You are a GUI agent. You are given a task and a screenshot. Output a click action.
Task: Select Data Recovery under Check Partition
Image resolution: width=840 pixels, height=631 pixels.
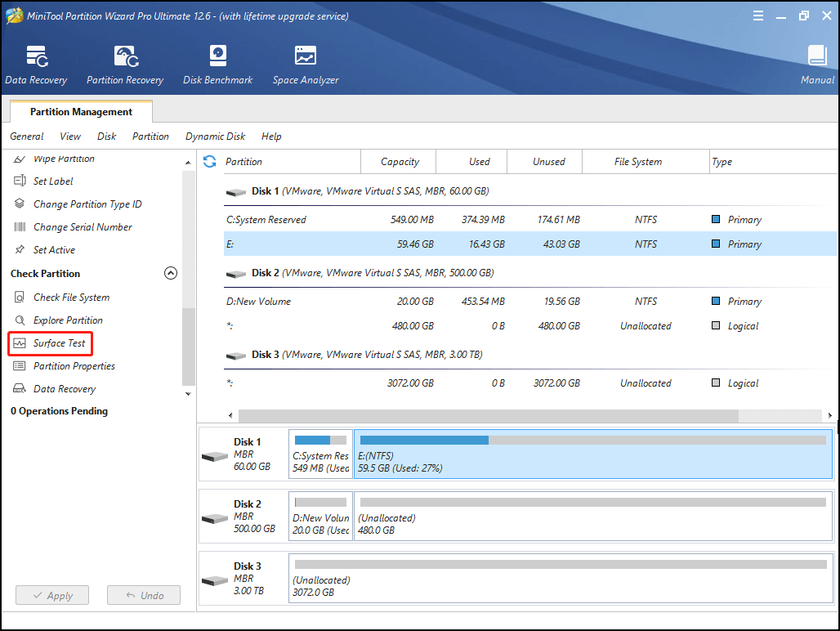coord(65,389)
